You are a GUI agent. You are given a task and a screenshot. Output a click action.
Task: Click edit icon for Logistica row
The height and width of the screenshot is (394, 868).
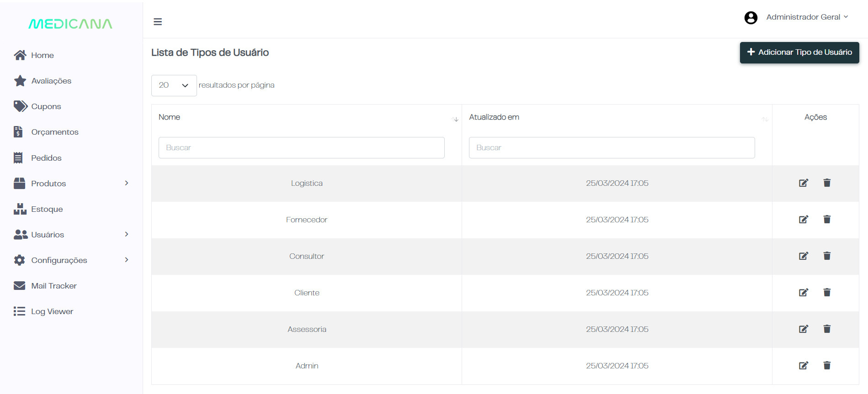coord(803,183)
